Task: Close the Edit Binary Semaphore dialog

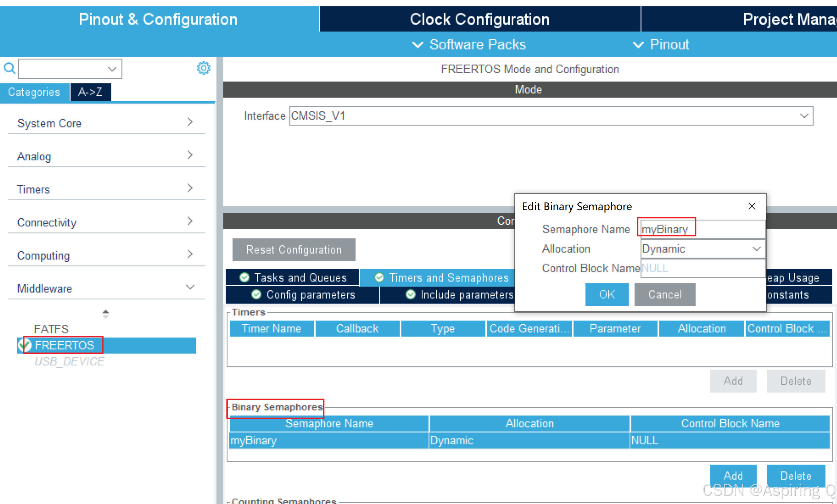Action: (x=752, y=206)
